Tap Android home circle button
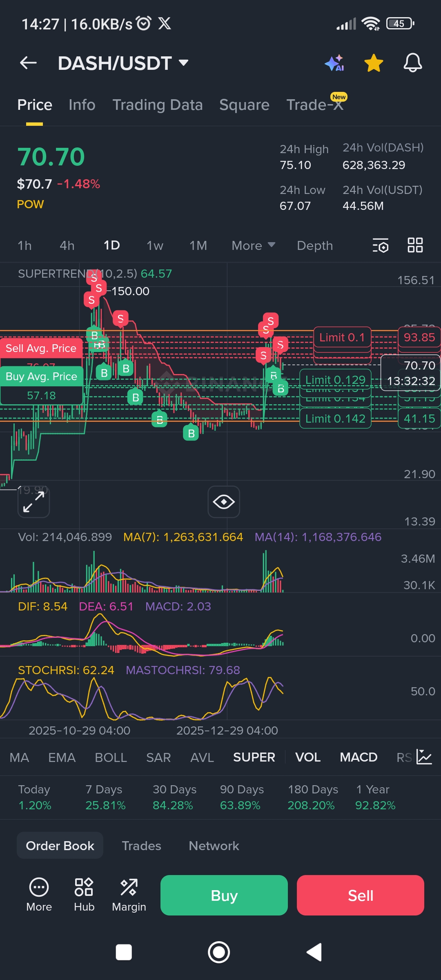Screen dimensions: 441x980 point(219,952)
